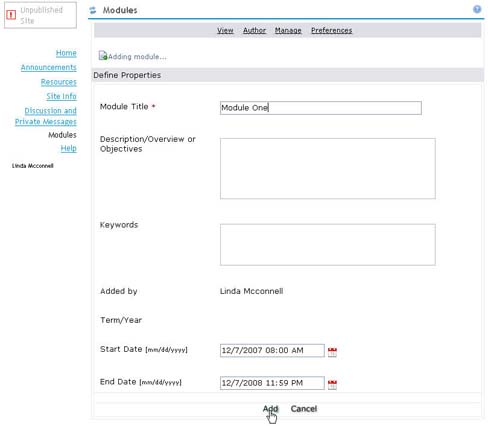The image size is (488, 426).
Task: Go to the Home link
Action: 66,53
